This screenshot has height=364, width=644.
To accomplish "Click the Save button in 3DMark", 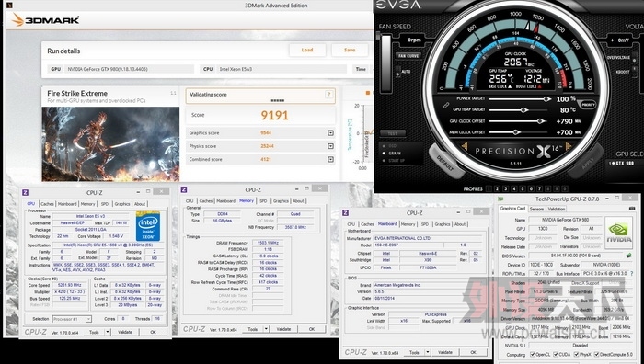I will click(350, 50).
